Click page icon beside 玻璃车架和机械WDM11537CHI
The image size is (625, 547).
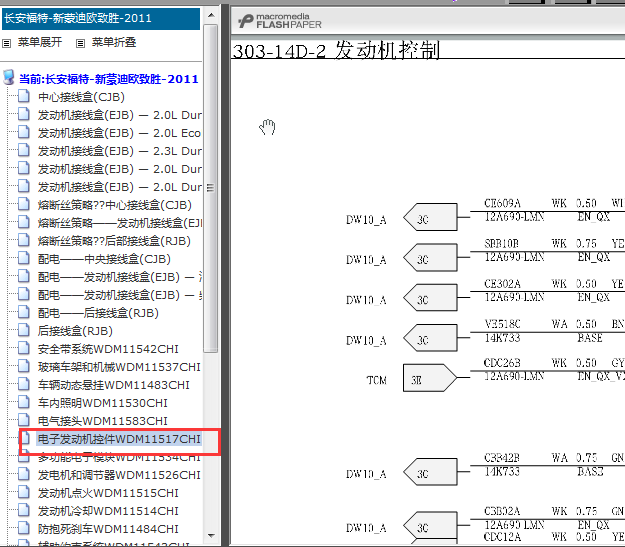point(24,366)
